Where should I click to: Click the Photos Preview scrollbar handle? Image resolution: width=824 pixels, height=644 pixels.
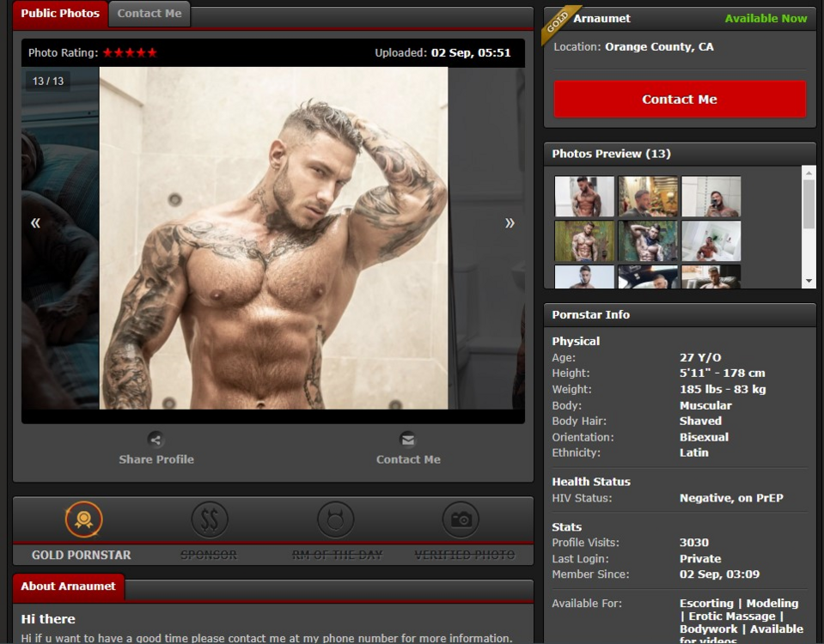click(809, 204)
